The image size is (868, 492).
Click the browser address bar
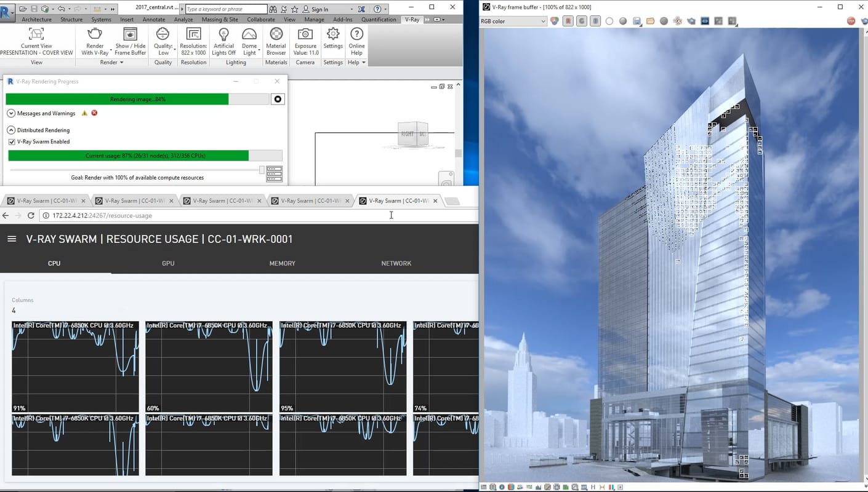pyautogui.click(x=259, y=215)
